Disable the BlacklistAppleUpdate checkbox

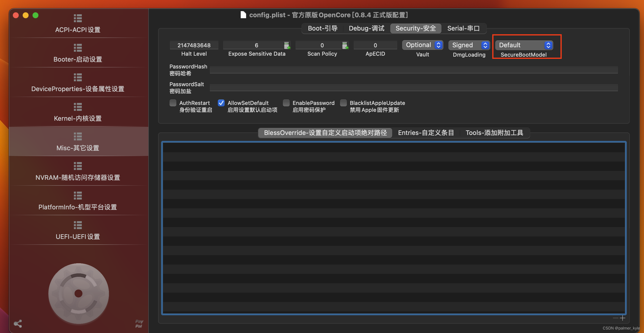[x=343, y=103]
